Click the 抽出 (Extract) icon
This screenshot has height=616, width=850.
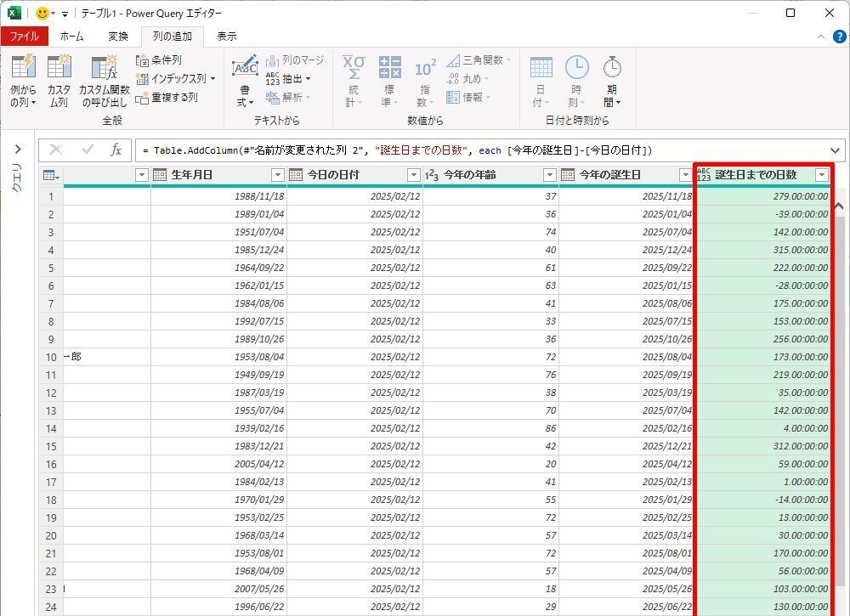[273, 79]
